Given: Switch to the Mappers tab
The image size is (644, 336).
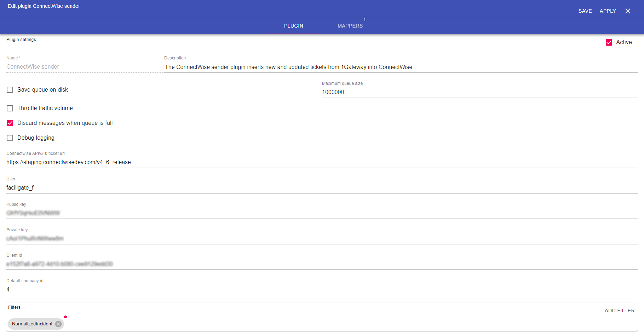Looking at the screenshot, I should 350,26.
